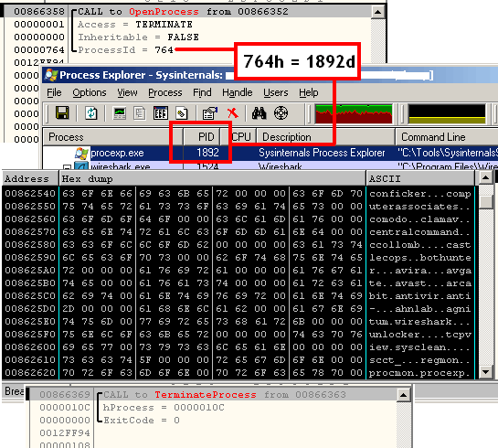Open the Options menu
The width and height of the screenshot is (498, 448).
tap(90, 92)
